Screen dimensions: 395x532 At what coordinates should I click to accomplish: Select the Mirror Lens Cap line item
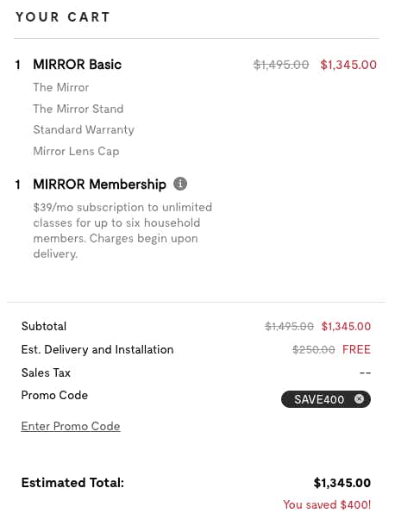[76, 151]
